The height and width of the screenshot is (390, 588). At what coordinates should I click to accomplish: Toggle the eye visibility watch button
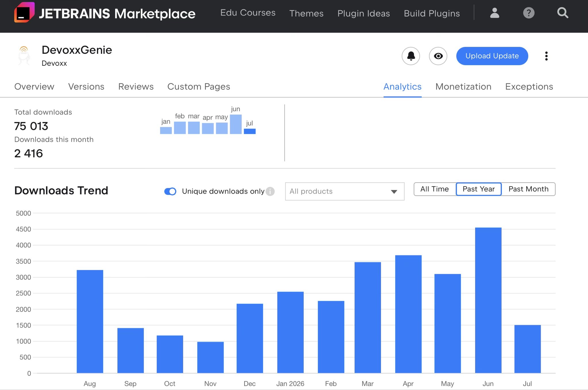click(438, 56)
